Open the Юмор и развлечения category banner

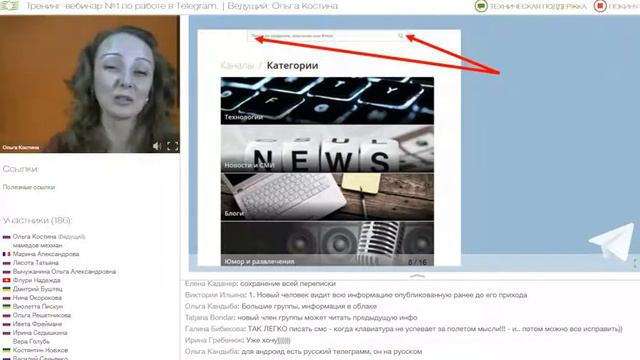(327, 244)
